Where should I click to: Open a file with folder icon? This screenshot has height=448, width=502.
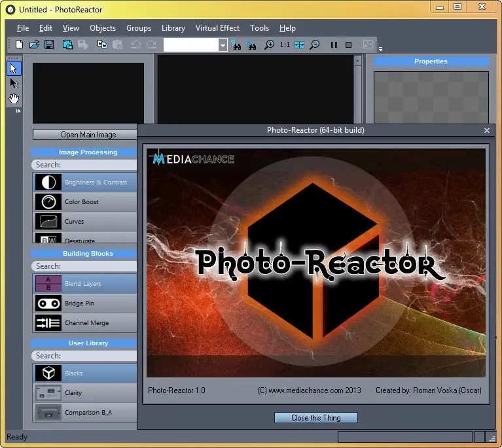(x=34, y=44)
